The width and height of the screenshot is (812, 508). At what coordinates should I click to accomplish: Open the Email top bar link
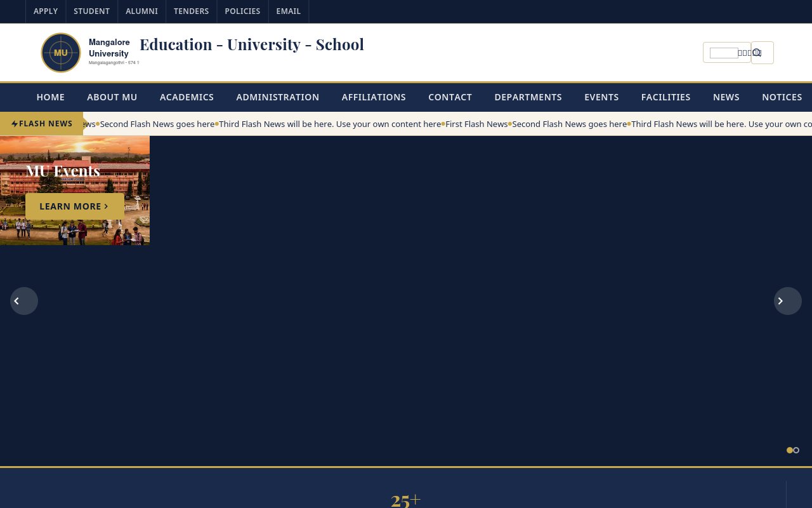[289, 11]
